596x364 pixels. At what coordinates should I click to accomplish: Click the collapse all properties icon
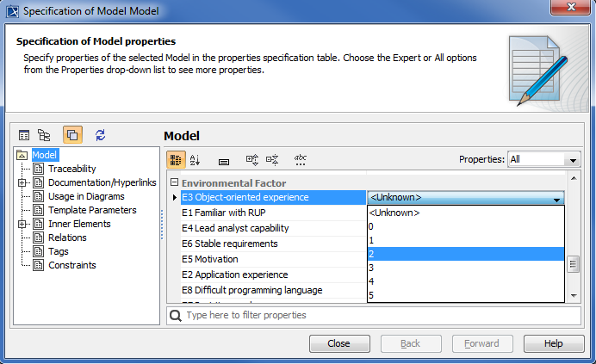272,159
